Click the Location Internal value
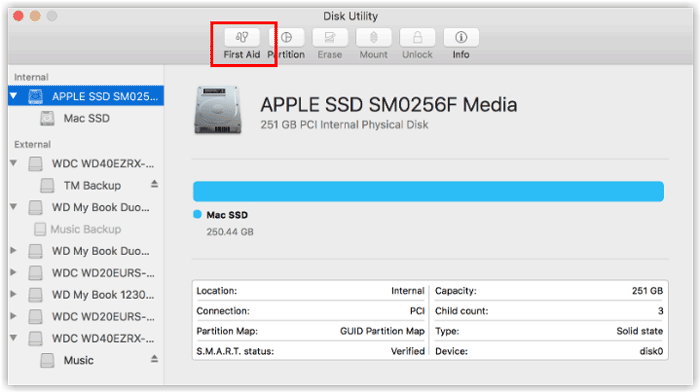Viewport: 700px width, 392px height. click(x=408, y=291)
